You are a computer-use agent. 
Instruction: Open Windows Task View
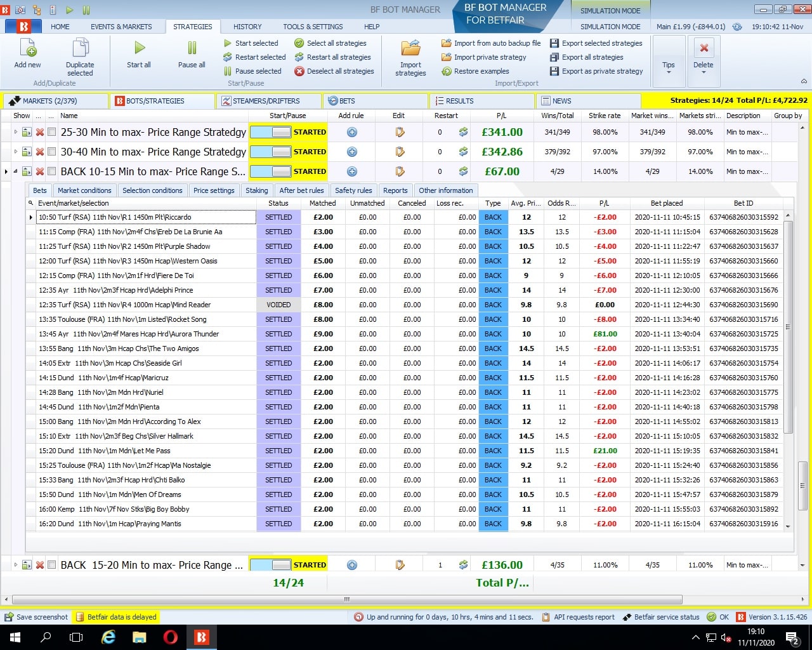click(x=76, y=637)
